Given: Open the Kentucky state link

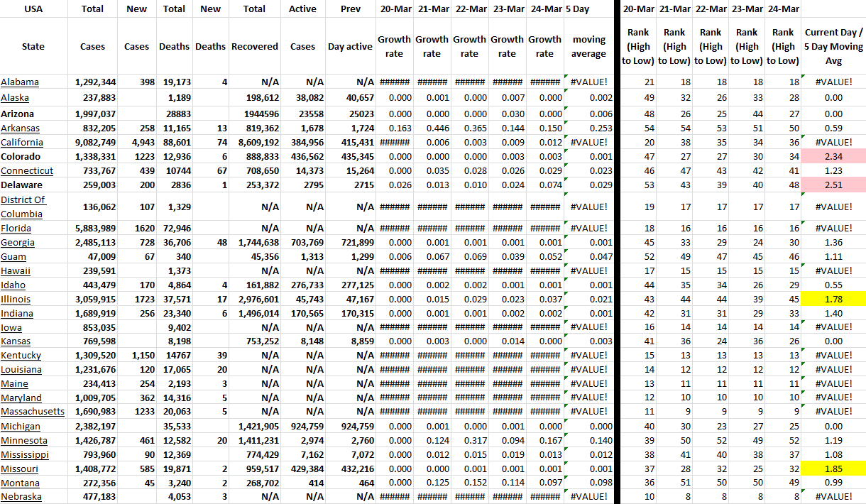Looking at the screenshot, I should click(21, 355).
